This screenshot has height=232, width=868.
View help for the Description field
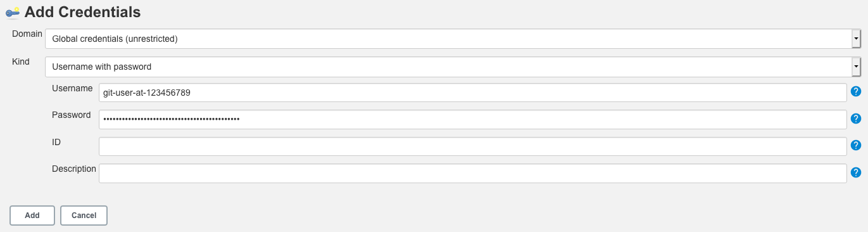point(856,172)
